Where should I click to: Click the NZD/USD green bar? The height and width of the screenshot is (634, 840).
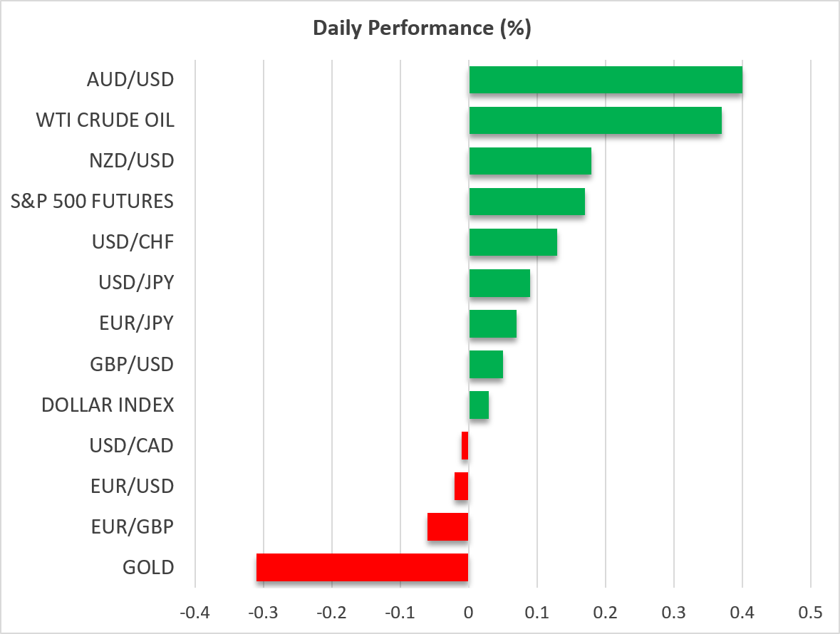pos(530,161)
